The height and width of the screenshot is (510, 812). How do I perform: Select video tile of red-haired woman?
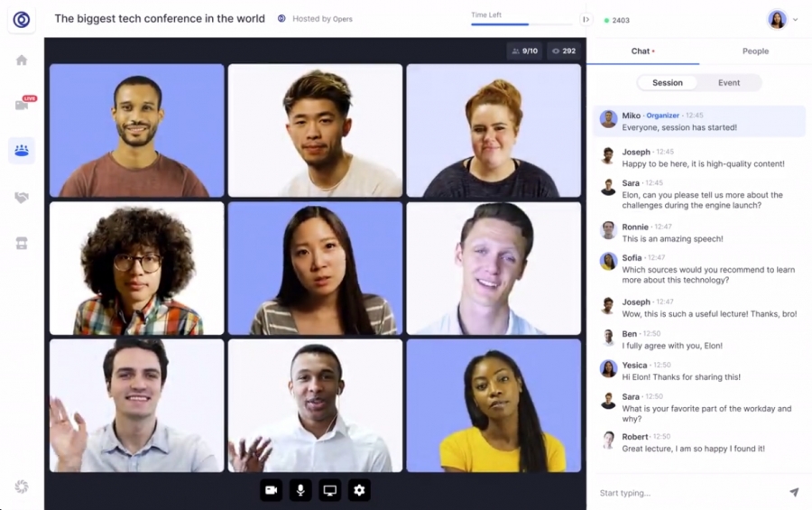point(494,130)
